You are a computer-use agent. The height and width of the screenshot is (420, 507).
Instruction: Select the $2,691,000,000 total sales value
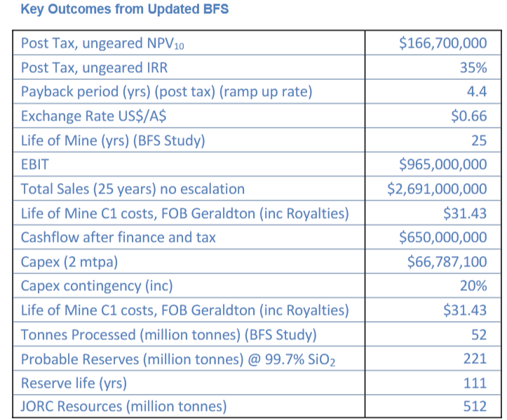coord(437,189)
